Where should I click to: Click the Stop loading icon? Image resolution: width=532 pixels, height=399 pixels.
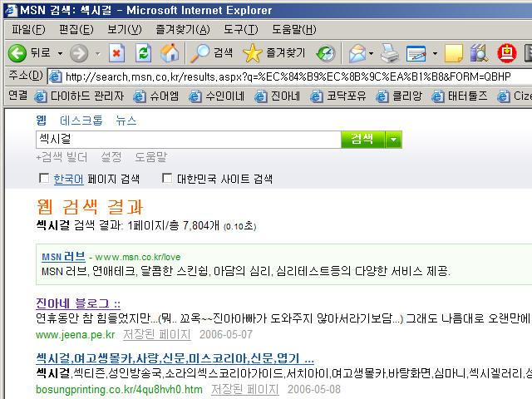[x=116, y=53]
